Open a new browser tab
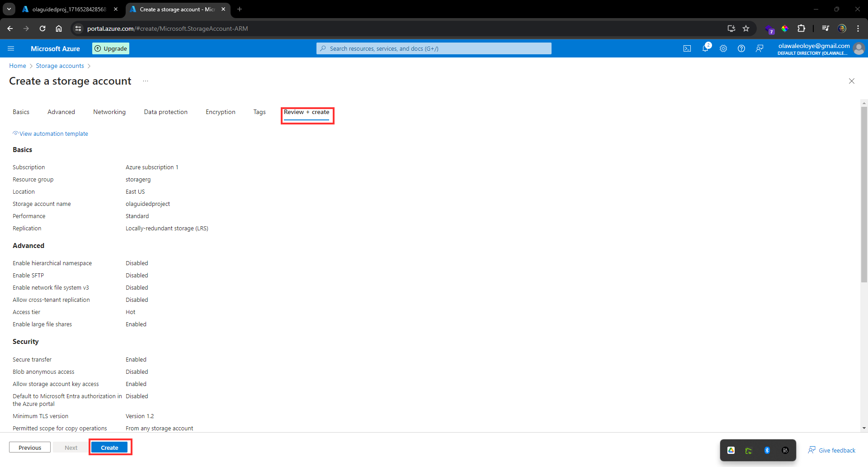The width and height of the screenshot is (868, 467). click(x=240, y=9)
